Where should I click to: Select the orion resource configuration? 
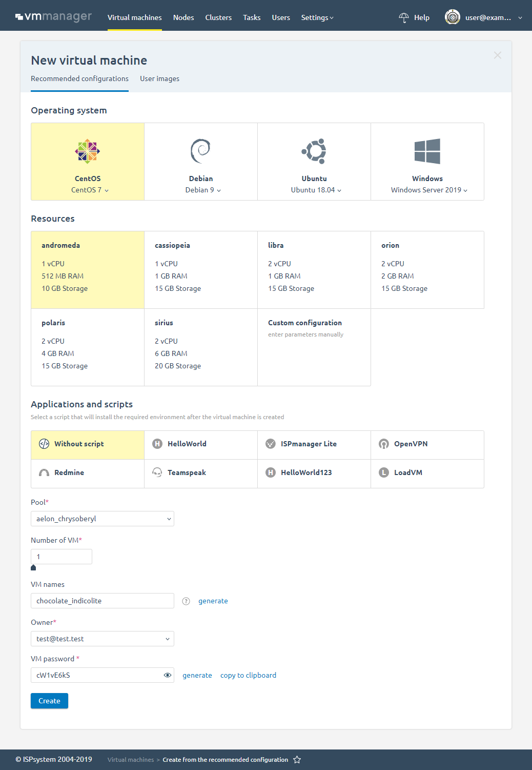(x=427, y=270)
